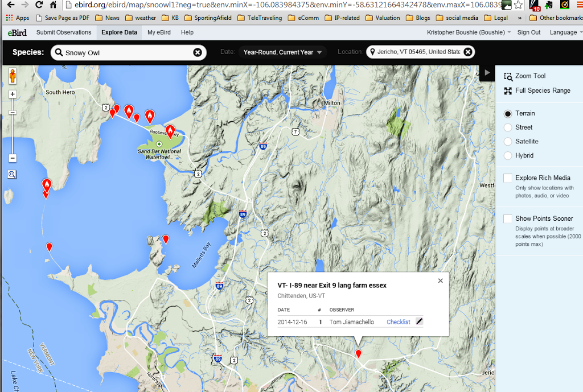583x392 pixels.
Task: Open the SportingAfield bookmarks folder
Action: point(208,18)
